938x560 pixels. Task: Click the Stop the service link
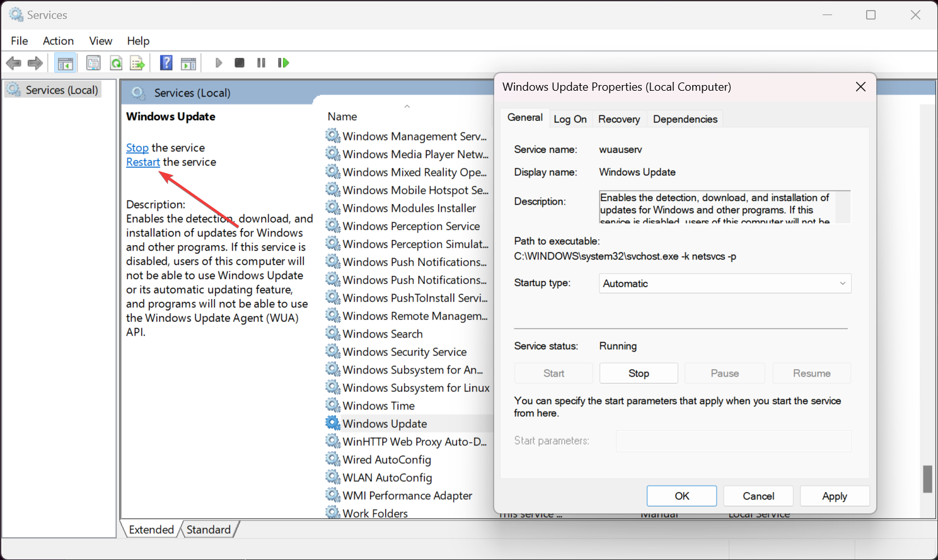pyautogui.click(x=137, y=147)
